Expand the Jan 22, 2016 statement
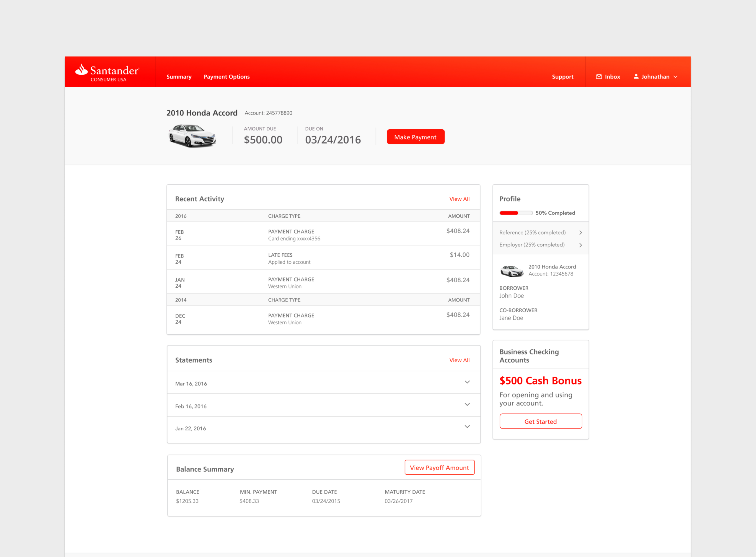The image size is (756, 557). pyautogui.click(x=467, y=426)
